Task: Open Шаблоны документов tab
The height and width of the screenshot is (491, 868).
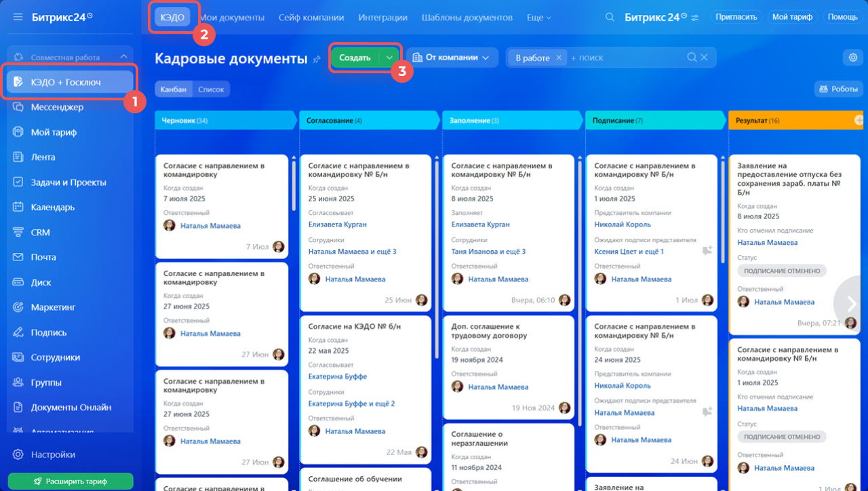Action: (467, 18)
